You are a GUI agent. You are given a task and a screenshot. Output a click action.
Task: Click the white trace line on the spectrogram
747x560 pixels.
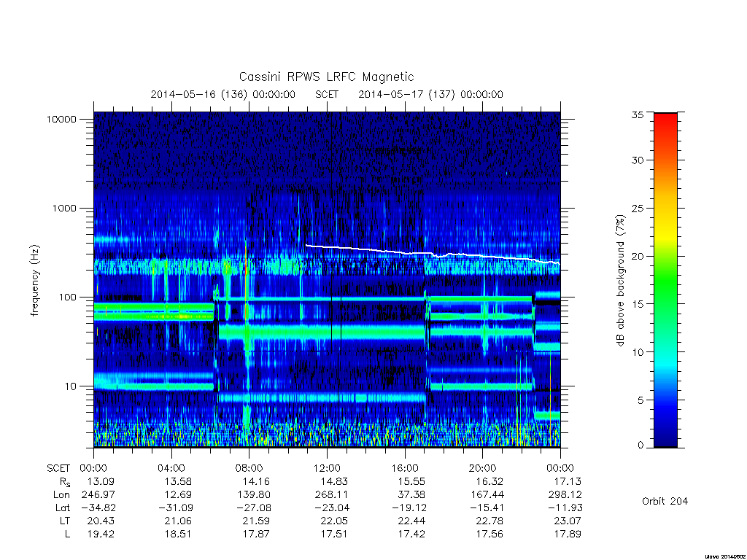[x=431, y=254]
